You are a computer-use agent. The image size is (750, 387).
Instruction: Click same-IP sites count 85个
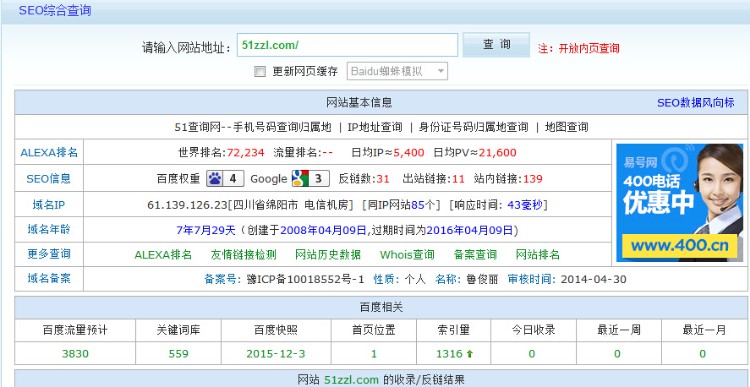(423, 205)
